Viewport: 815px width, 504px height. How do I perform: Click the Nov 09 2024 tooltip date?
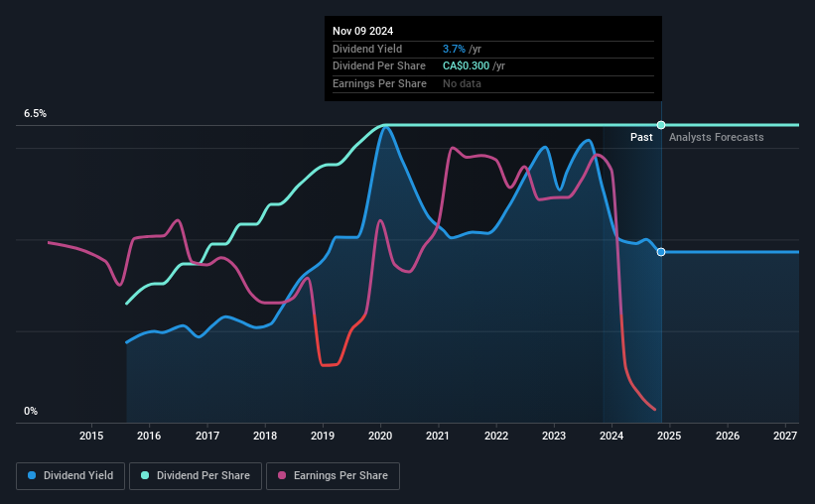tap(362, 31)
